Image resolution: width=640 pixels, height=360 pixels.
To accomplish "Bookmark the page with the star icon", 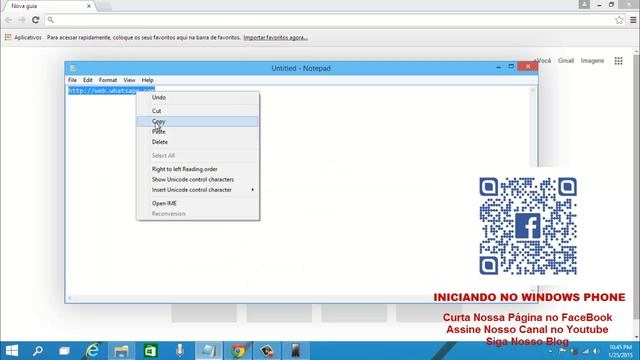I will point(619,20).
